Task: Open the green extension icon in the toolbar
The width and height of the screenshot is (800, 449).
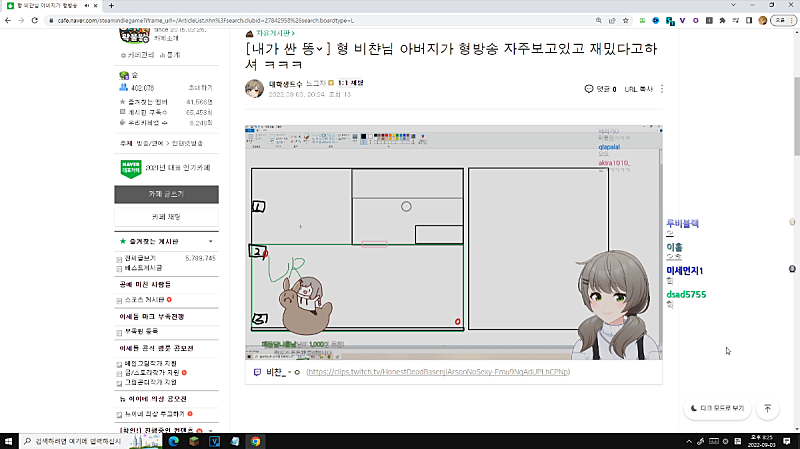Action: [x=642, y=20]
